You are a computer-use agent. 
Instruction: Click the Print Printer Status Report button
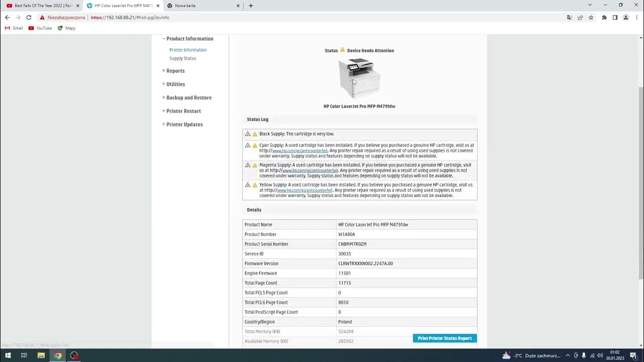click(x=445, y=338)
